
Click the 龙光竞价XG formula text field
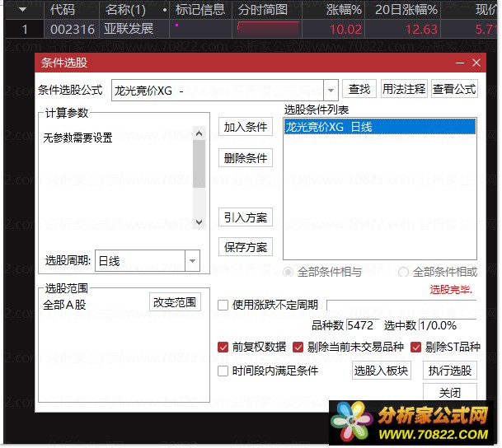point(218,90)
